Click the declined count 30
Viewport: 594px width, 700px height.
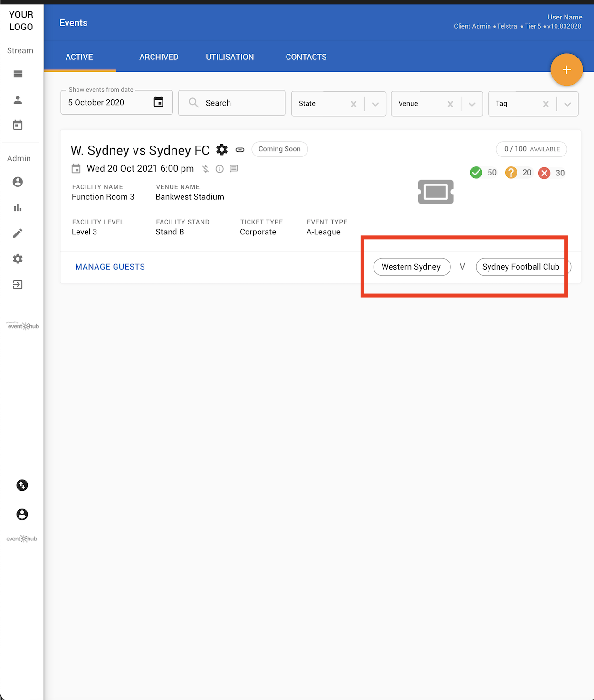560,173
